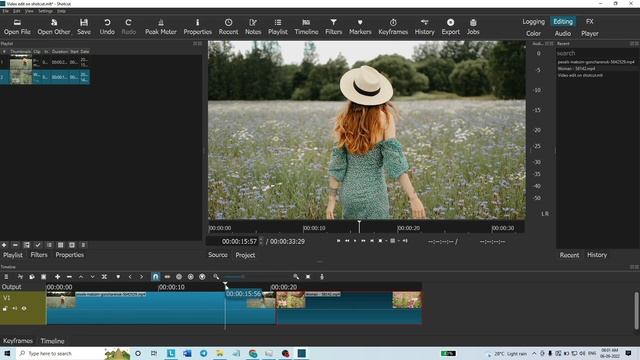Switch to the Project player tab
Viewport: 640px width, 360px height.
pos(245,255)
